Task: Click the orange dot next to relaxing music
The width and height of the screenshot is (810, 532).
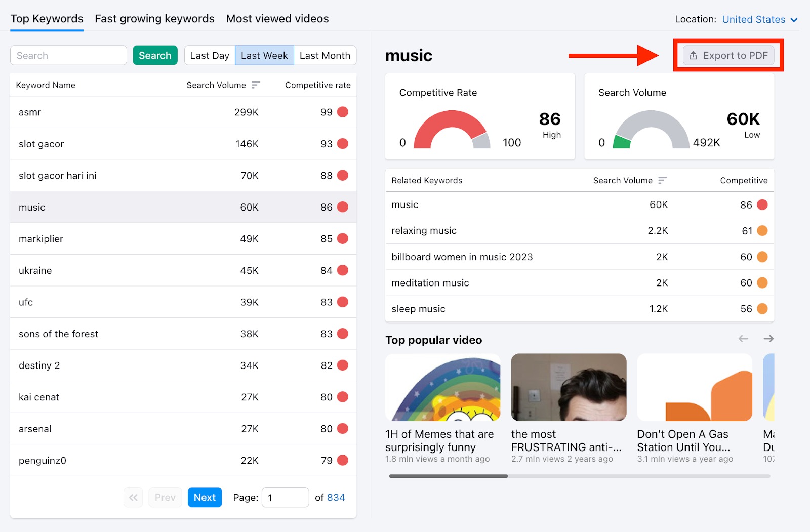Action: click(x=762, y=231)
